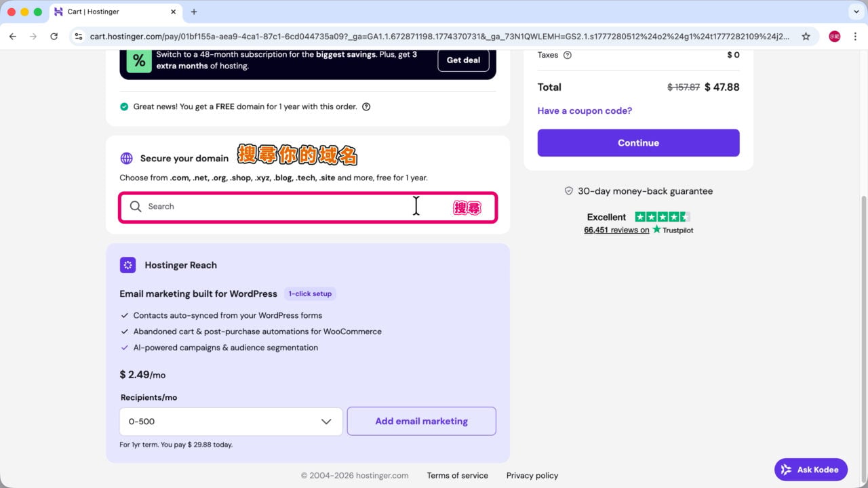Close the Cart | Hostinger tab

click(173, 12)
